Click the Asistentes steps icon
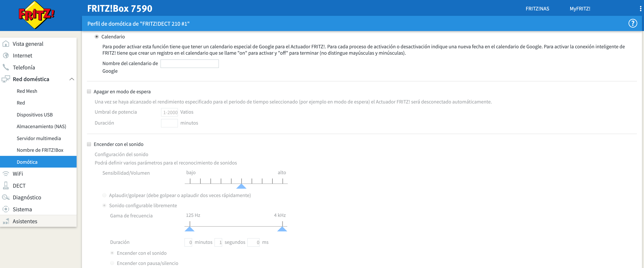The image size is (644, 268). pos(6,221)
